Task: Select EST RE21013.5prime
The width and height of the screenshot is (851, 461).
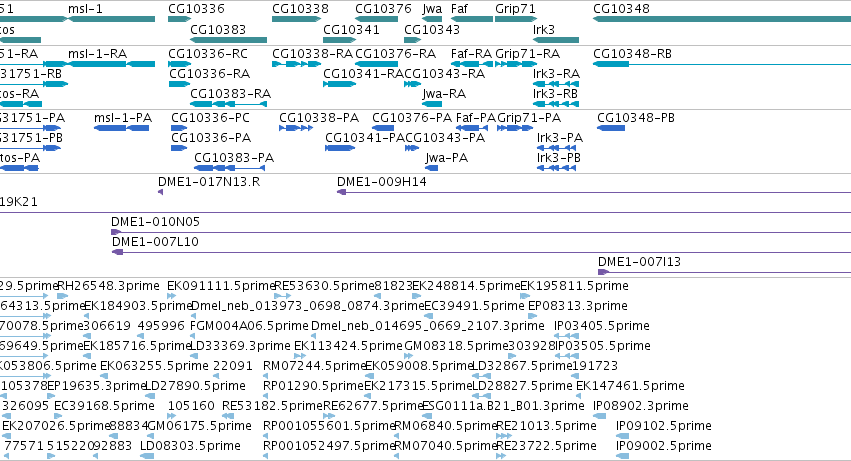Action: [504, 436]
